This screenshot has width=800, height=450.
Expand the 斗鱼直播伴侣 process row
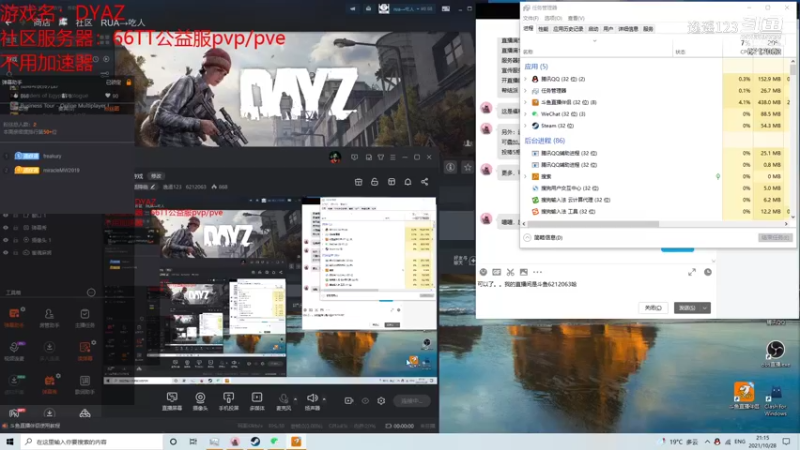(526, 102)
